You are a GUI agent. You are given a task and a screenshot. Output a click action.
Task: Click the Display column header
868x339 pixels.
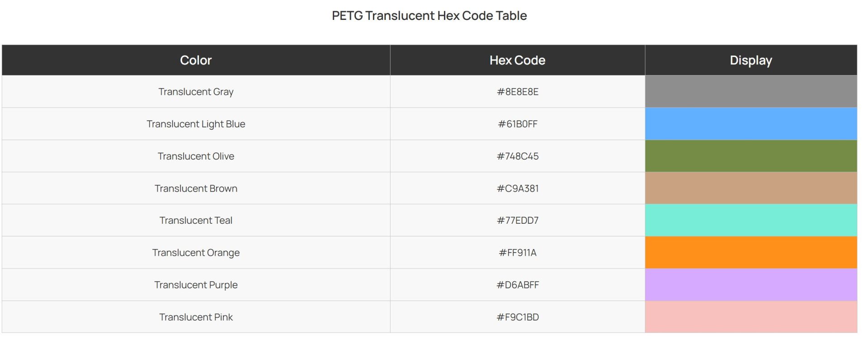coord(750,60)
